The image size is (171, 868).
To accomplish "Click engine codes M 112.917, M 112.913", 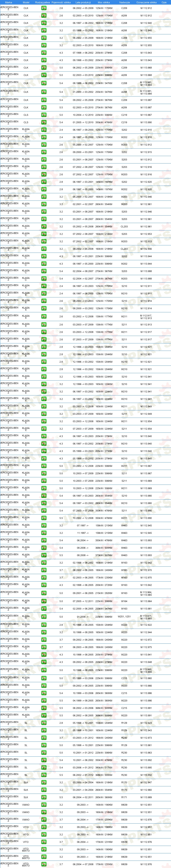I will pyautogui.click(x=146, y=317).
